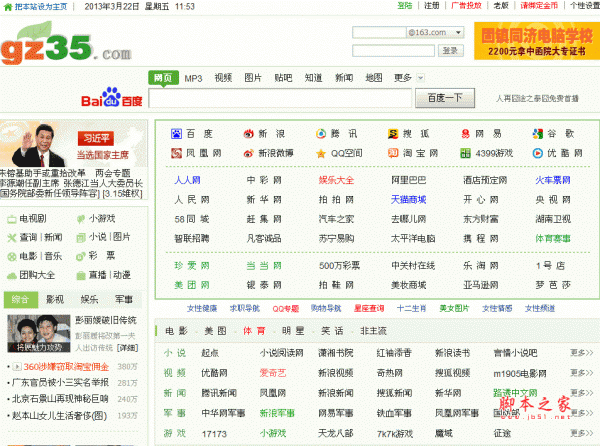Viewport: 600px width, 446px height.
Task: Click the tree icon beside 小游戏
Action: tap(81, 219)
